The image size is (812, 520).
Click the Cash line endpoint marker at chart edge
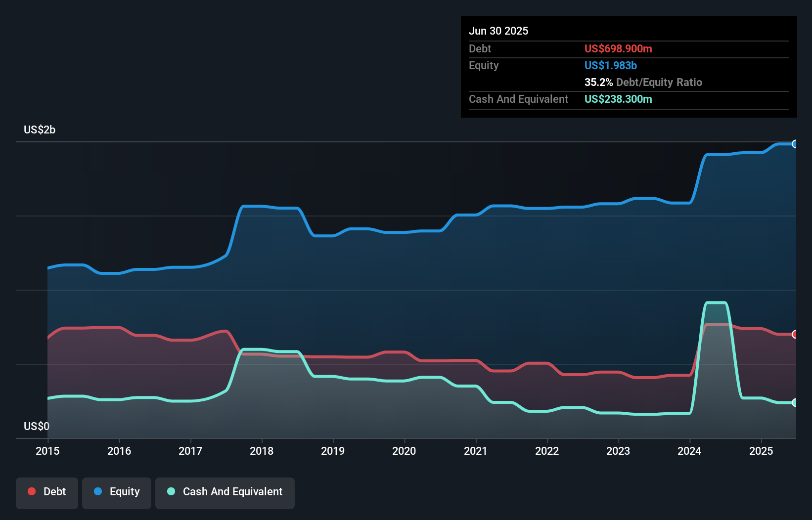coord(795,403)
